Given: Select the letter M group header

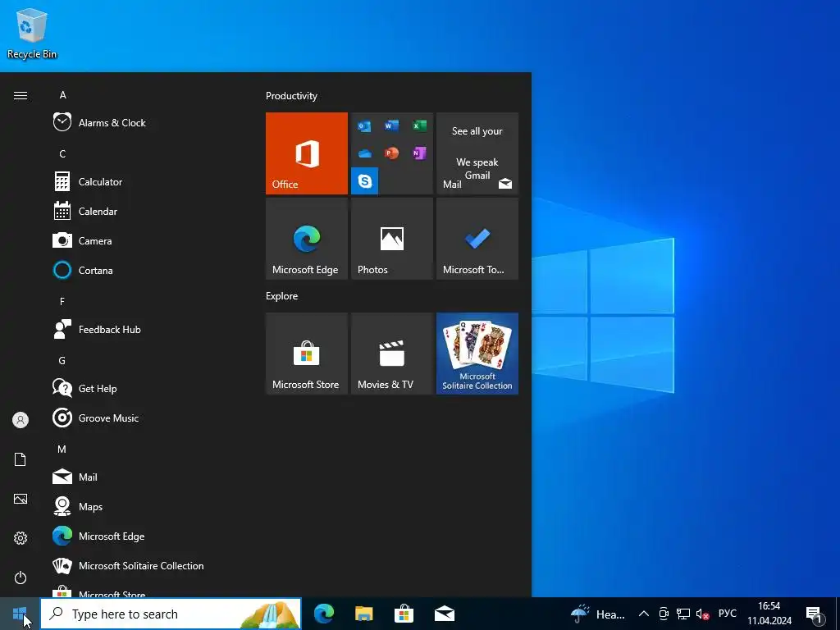Looking at the screenshot, I should (62, 449).
